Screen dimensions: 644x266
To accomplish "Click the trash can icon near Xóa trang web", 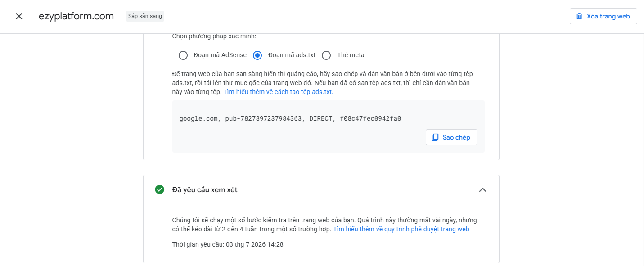I will click(579, 16).
